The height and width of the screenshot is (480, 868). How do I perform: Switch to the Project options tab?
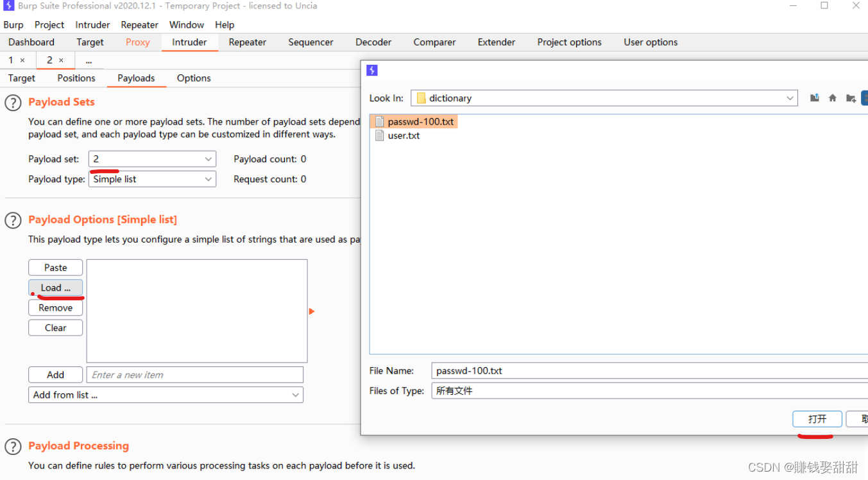pos(570,42)
